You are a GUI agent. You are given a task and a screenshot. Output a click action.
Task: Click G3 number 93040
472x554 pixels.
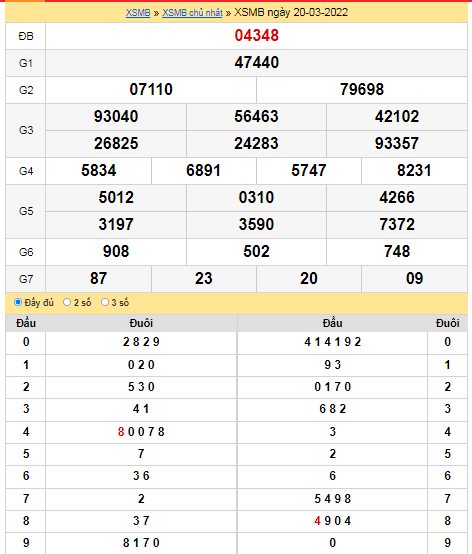click(x=116, y=117)
